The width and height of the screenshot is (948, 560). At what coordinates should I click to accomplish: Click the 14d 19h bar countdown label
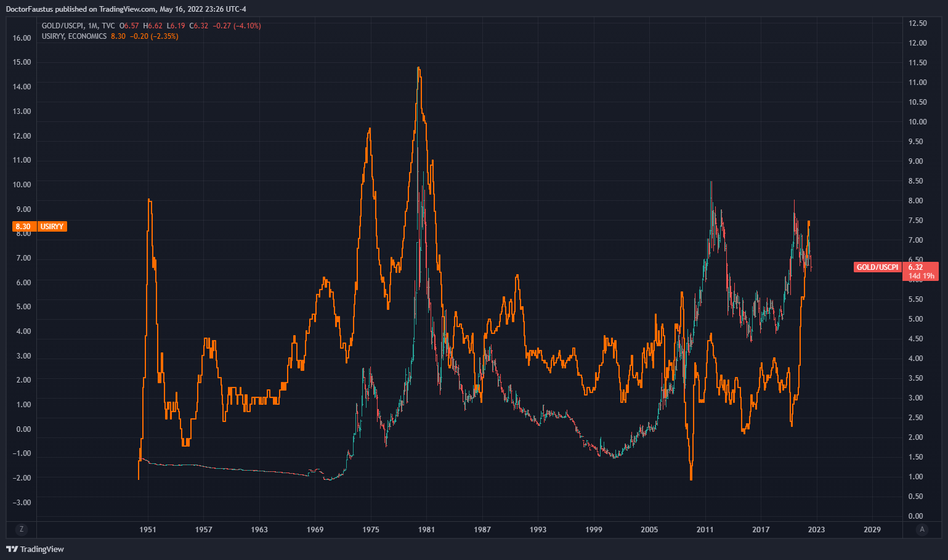(920, 276)
